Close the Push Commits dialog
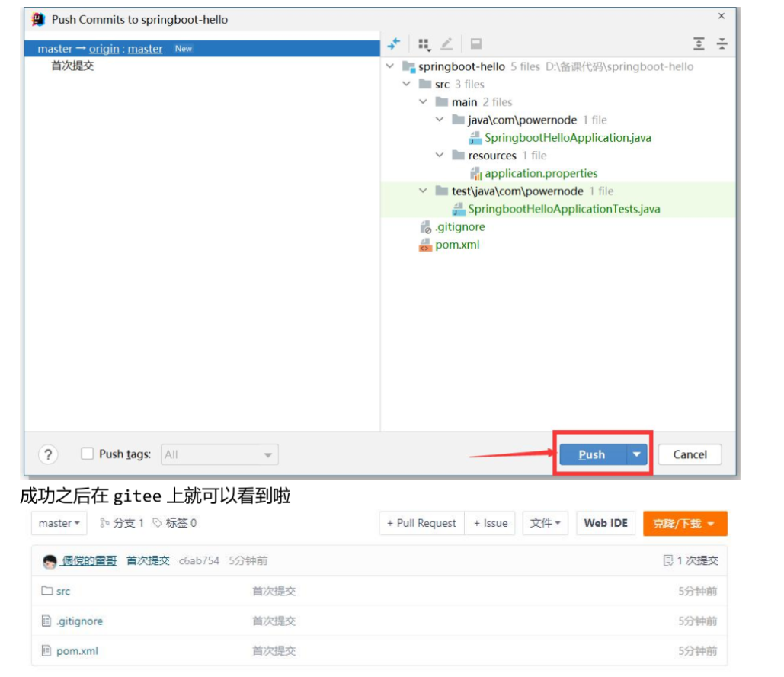 (x=722, y=16)
